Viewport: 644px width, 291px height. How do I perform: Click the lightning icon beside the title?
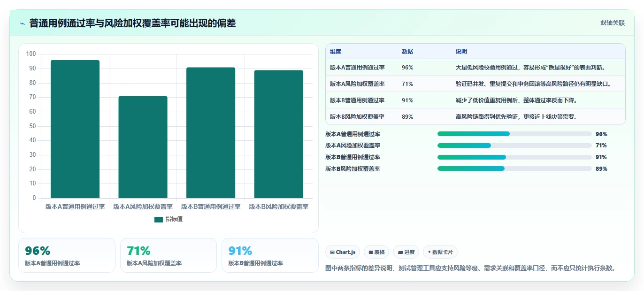click(22, 23)
